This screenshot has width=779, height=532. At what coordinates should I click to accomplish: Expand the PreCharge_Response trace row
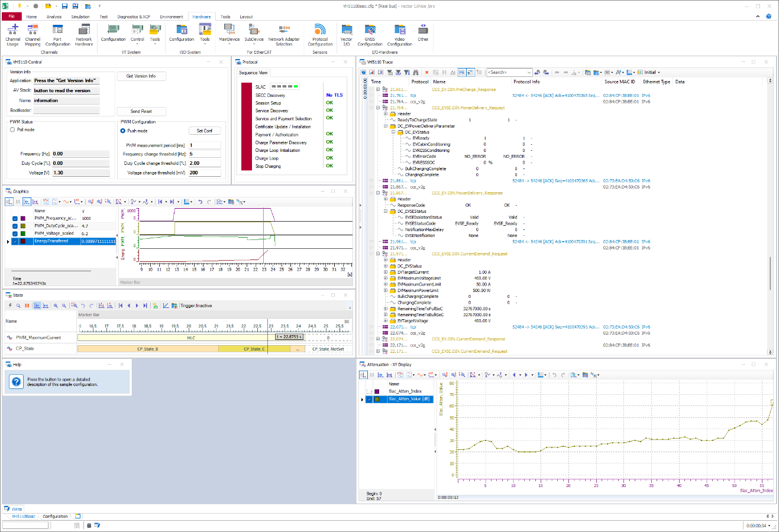point(378,89)
